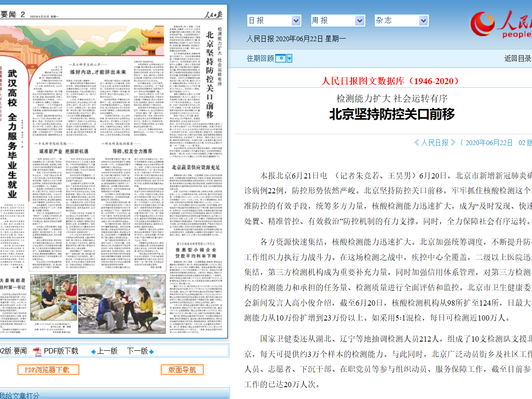Go to the previous page with 上一版

(107, 351)
